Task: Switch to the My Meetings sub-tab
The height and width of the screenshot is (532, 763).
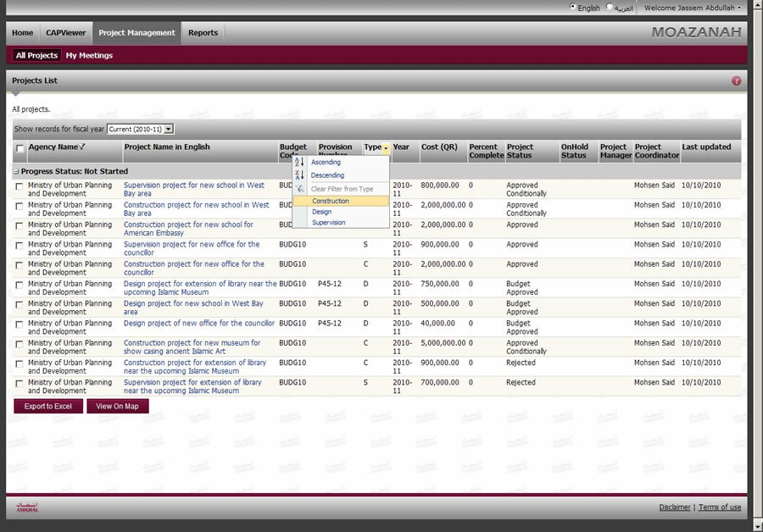Action: coord(89,55)
